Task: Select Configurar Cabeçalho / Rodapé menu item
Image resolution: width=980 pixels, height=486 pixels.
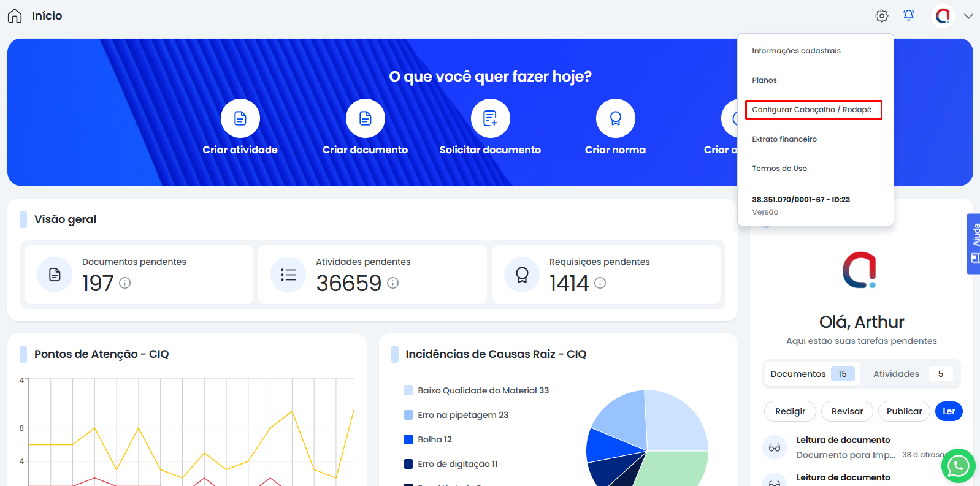Action: pyautogui.click(x=812, y=110)
